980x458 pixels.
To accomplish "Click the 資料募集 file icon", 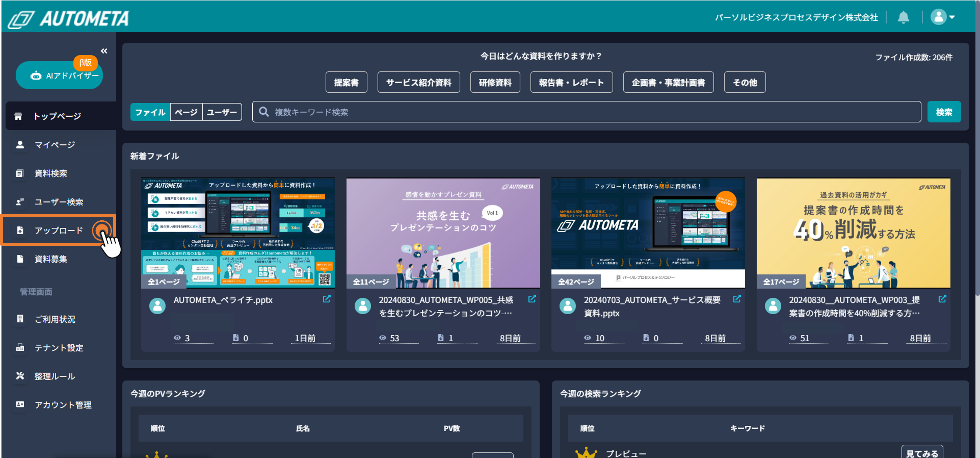I will [20, 259].
